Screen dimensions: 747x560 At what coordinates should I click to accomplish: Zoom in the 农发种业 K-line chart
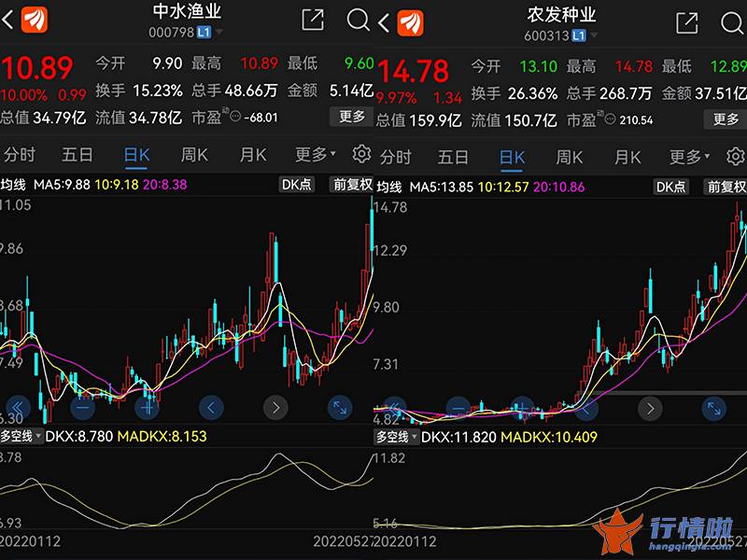coord(522,408)
